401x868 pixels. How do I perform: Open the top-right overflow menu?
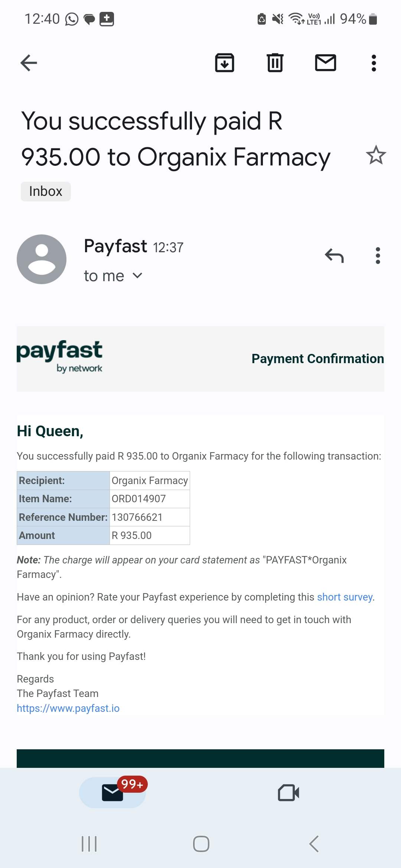(x=374, y=63)
